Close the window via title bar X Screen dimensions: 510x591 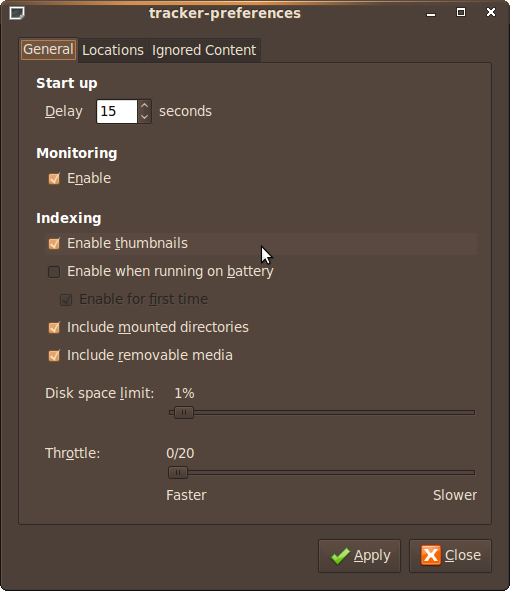(x=491, y=12)
